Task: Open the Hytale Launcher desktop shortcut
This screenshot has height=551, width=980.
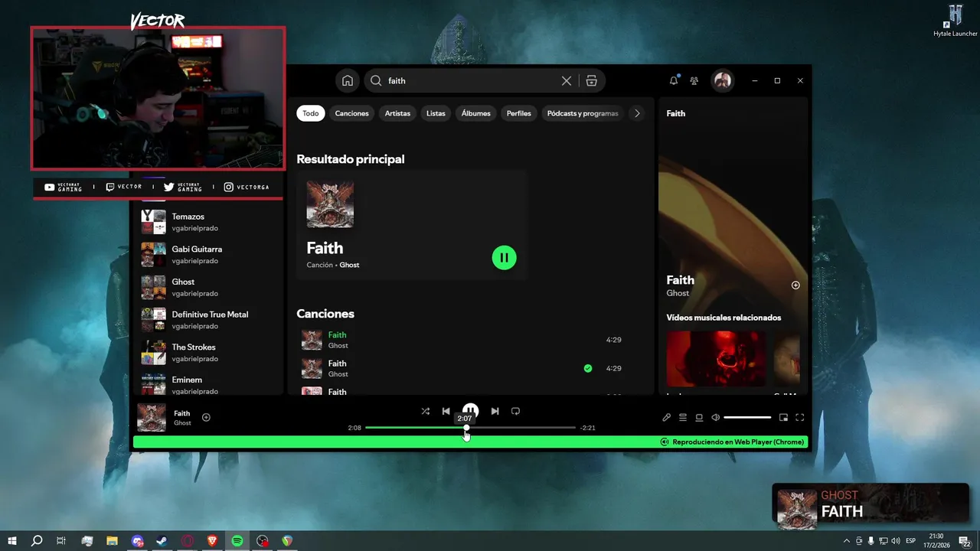Action: 955,21
